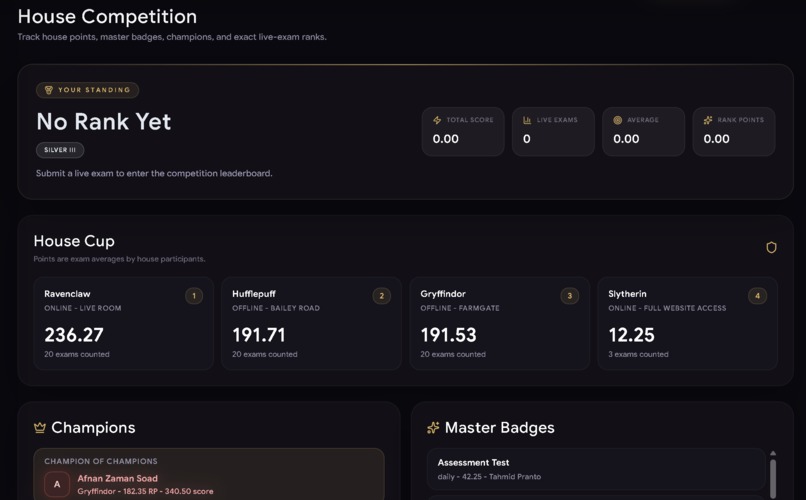Viewport: 806px width, 500px height.
Task: Click 'OFFLINE - FARMGATE' label
Action: [460, 308]
